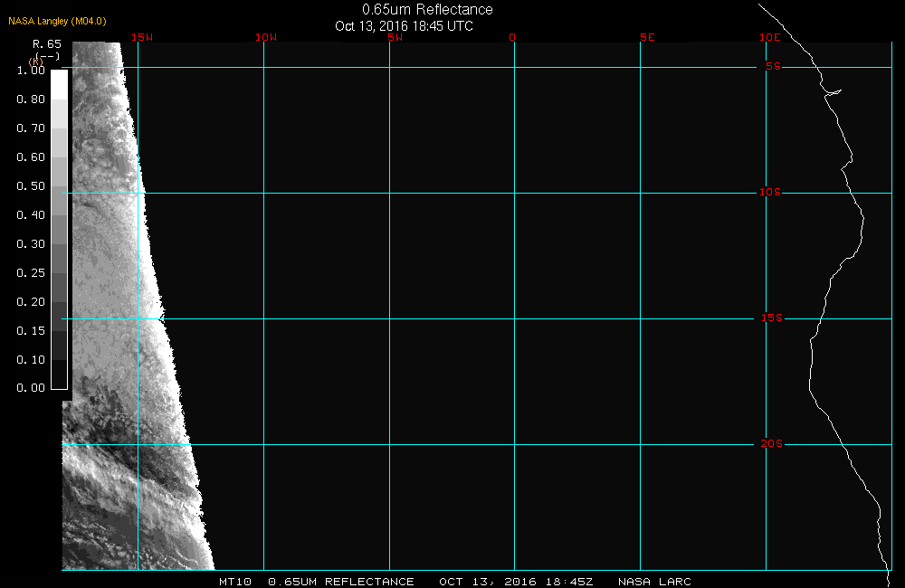Click the 5S latitude label
Image resolution: width=905 pixels, height=588 pixels.
[772, 67]
